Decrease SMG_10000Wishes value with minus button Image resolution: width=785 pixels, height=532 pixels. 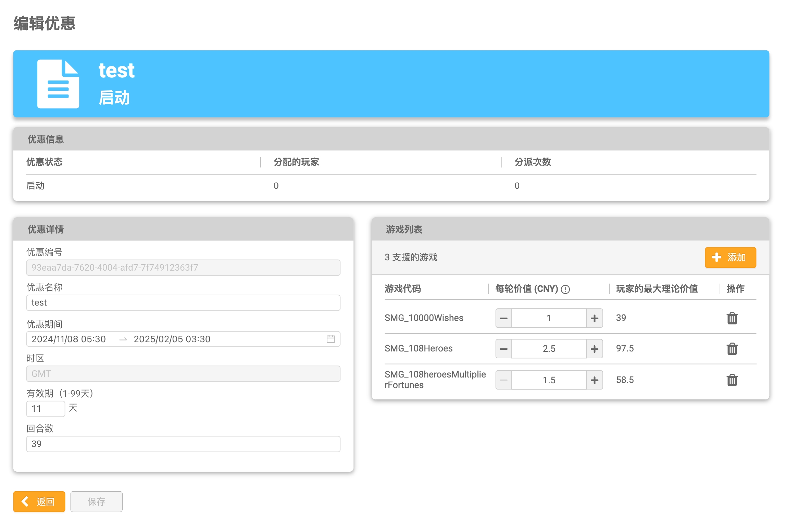coord(503,318)
